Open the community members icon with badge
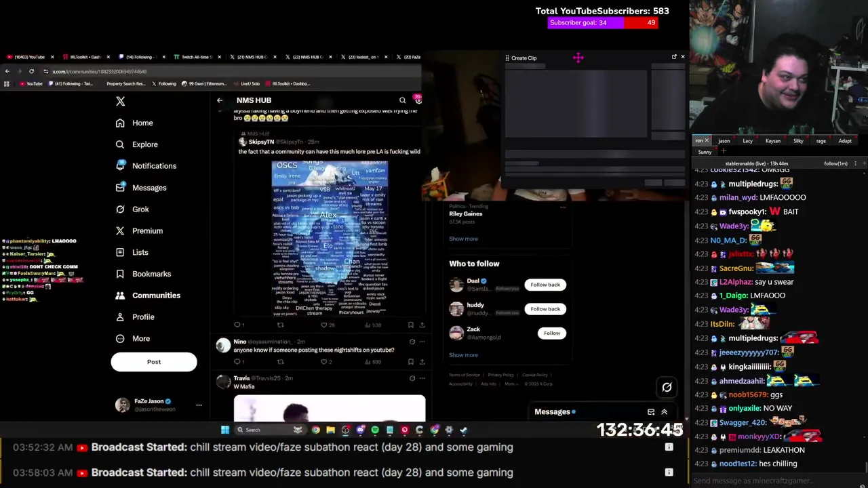868x488 pixels. pyautogui.click(x=418, y=100)
